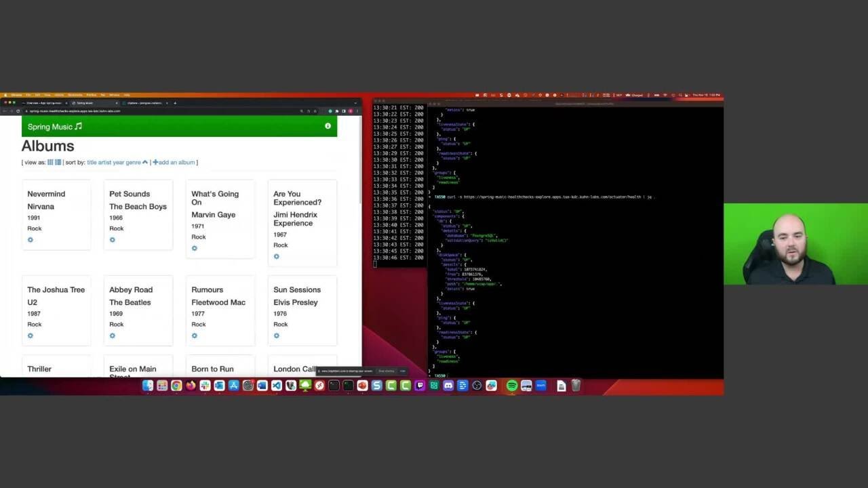Toggle list view for albums
The width and height of the screenshot is (868, 488).
58,163
